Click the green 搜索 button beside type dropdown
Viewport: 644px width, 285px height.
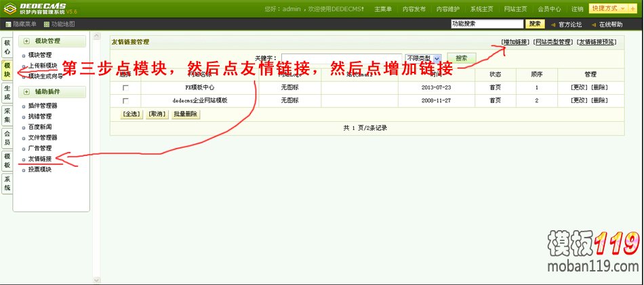pyautogui.click(x=462, y=58)
